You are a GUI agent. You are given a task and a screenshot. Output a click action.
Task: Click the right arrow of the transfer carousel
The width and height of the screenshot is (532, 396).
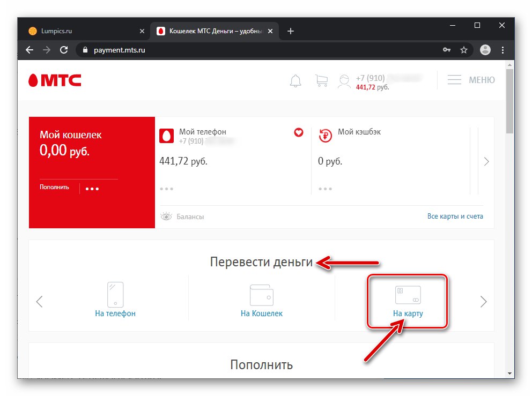pos(483,301)
